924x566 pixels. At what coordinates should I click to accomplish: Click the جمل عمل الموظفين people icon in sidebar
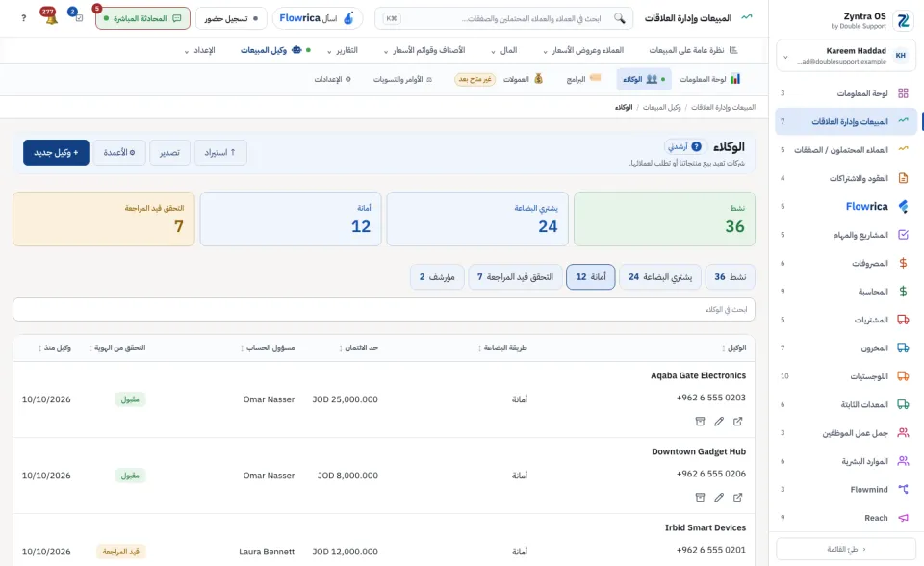coord(903,433)
